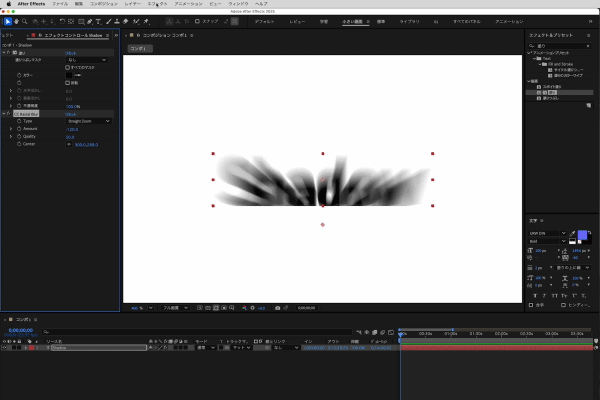600x400 pixels.
Task: Switch to the Animation workspace tab
Action: pyautogui.click(x=509, y=22)
